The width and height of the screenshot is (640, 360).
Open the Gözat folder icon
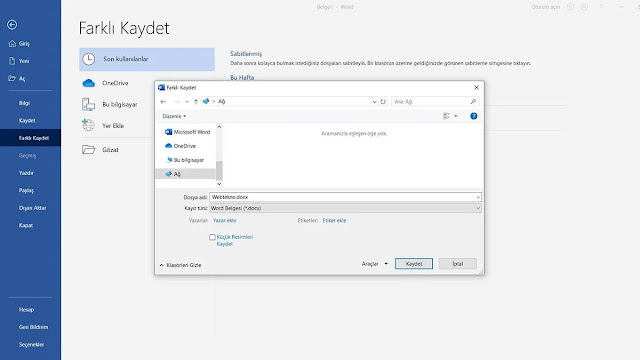tap(89, 149)
